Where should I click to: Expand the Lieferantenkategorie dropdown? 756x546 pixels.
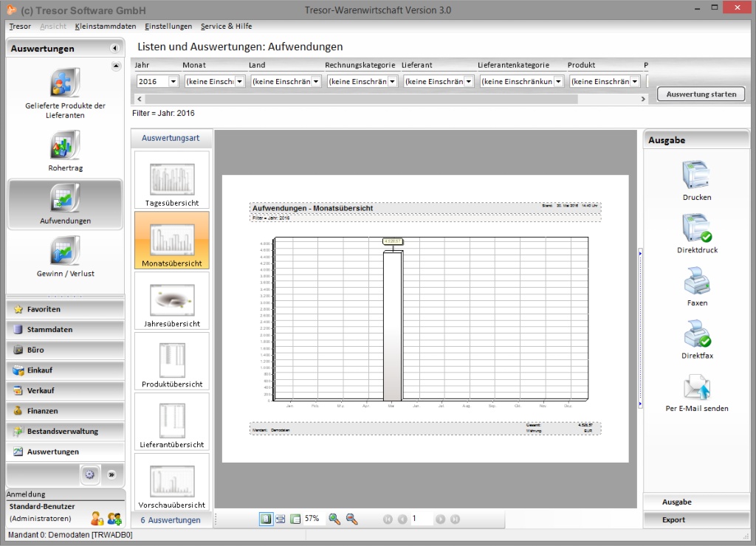pos(558,82)
